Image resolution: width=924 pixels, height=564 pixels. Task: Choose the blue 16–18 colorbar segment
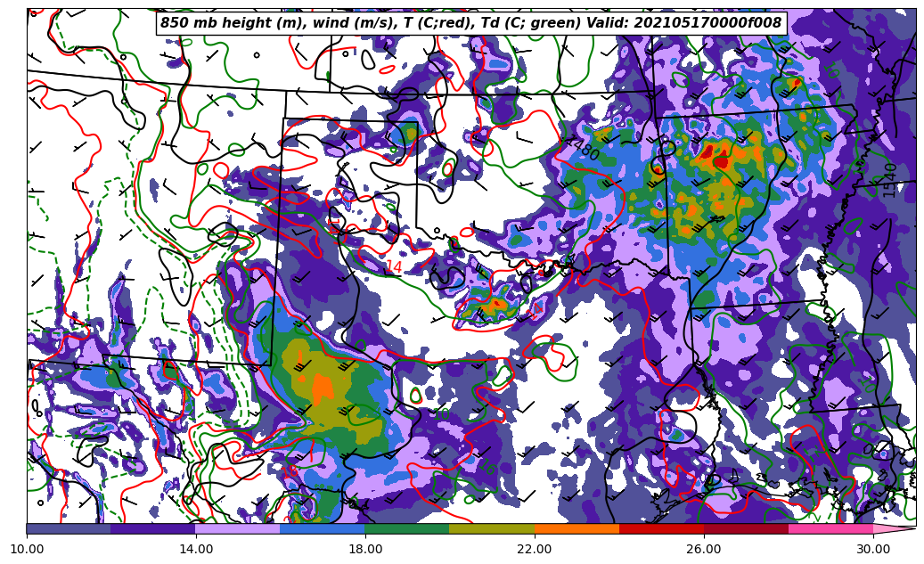pyautogui.click(x=323, y=528)
